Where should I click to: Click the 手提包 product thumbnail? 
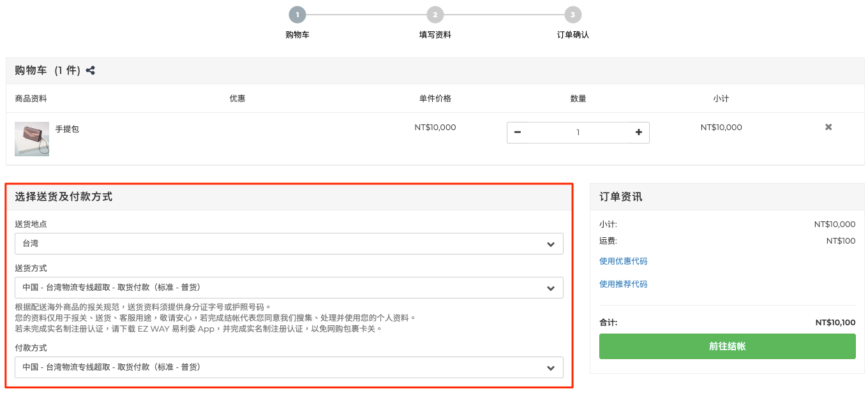click(x=32, y=139)
